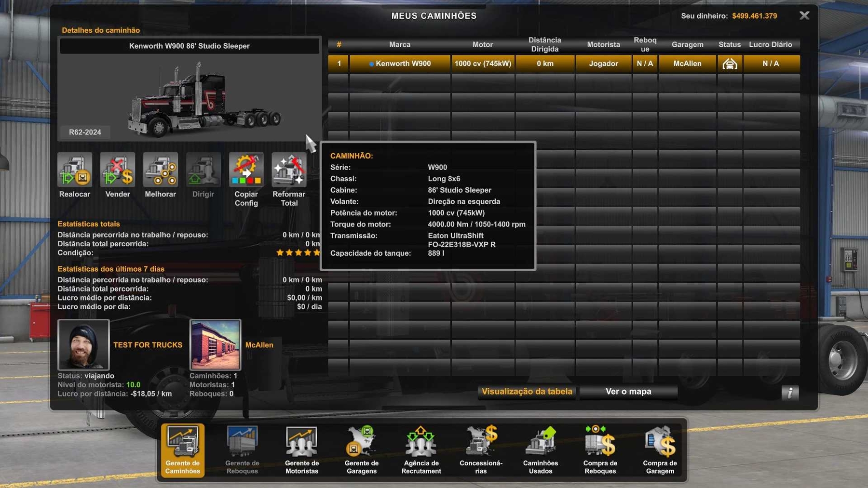Click the TEST FOR TRUCKS driver portrait
This screenshot has height=488, width=868.
pos(83,344)
